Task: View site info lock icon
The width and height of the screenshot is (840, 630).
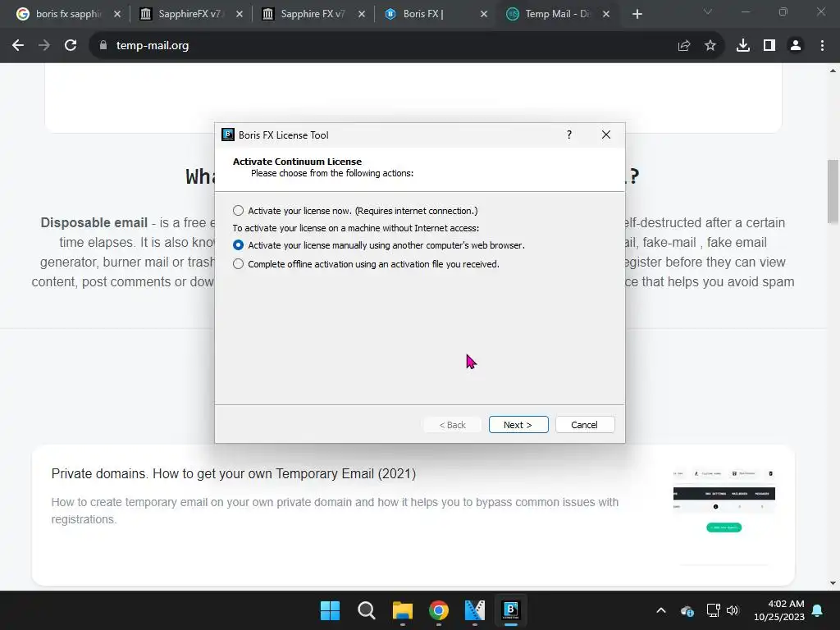Action: [x=103, y=46]
